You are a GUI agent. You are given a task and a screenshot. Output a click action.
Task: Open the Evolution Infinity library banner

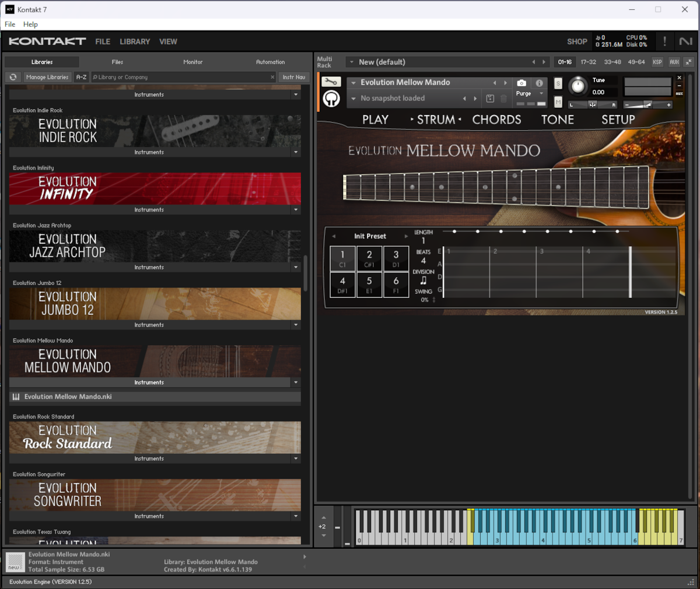click(155, 188)
